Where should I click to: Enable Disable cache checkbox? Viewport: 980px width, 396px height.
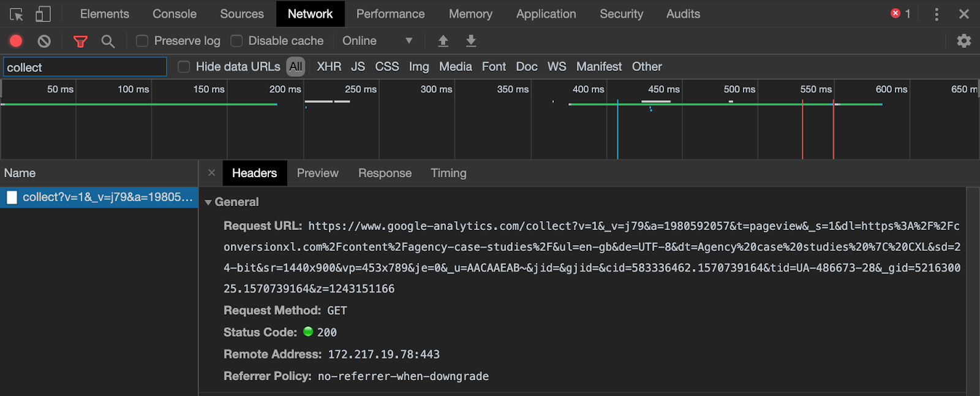[x=236, y=41]
